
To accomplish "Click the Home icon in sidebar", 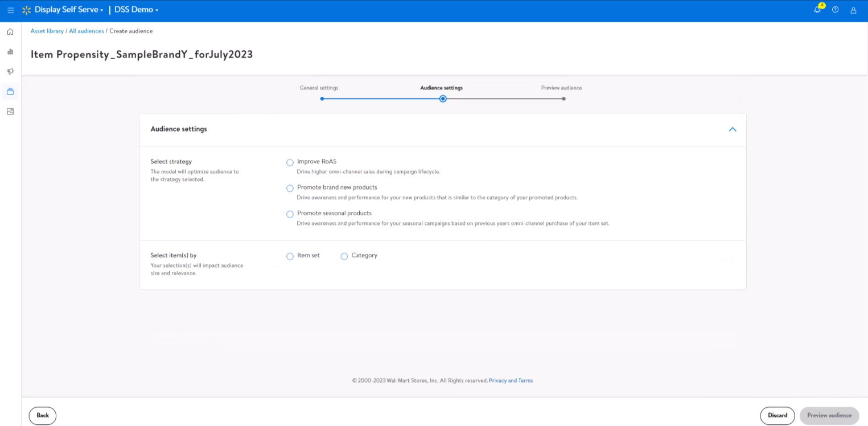I will pyautogui.click(x=10, y=32).
